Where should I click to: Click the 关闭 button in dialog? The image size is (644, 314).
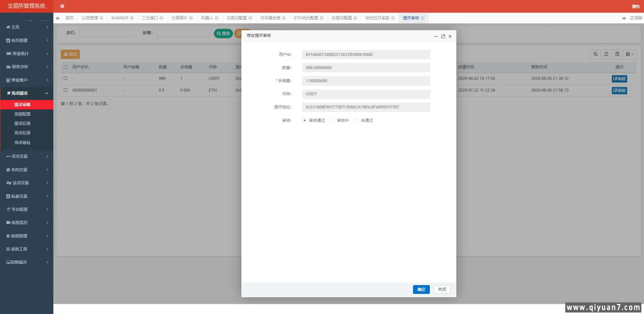[x=442, y=289]
